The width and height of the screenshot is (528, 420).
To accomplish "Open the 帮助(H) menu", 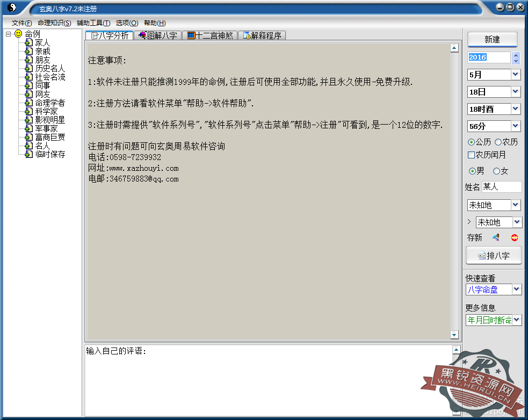I will [x=155, y=23].
